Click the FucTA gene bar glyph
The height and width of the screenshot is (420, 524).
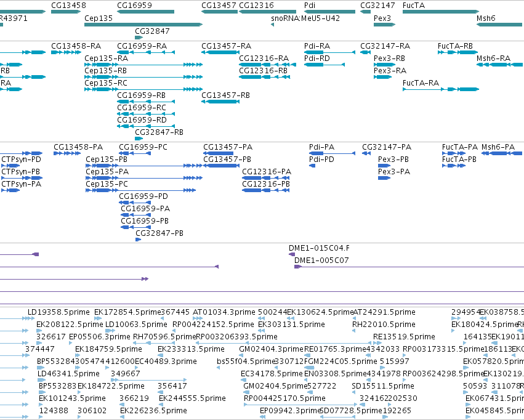click(x=441, y=12)
